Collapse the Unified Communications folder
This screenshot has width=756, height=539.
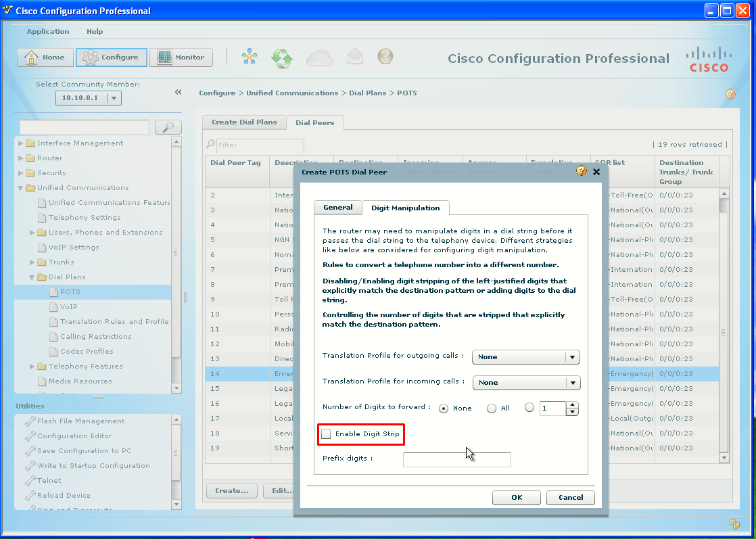click(x=21, y=188)
